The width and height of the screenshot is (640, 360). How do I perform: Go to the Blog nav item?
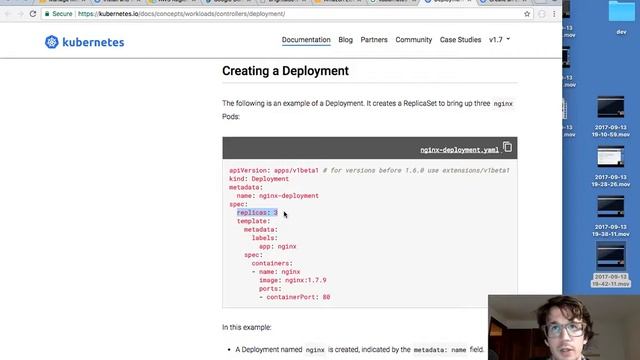(345, 40)
